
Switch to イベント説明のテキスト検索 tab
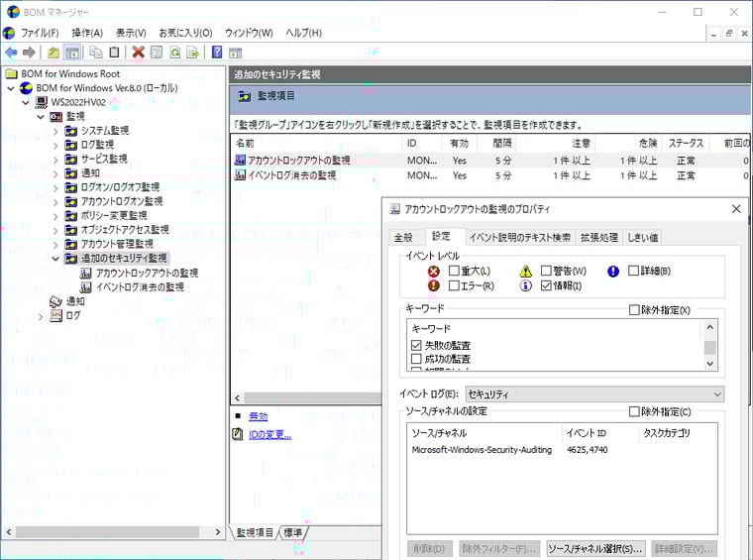[x=519, y=237]
